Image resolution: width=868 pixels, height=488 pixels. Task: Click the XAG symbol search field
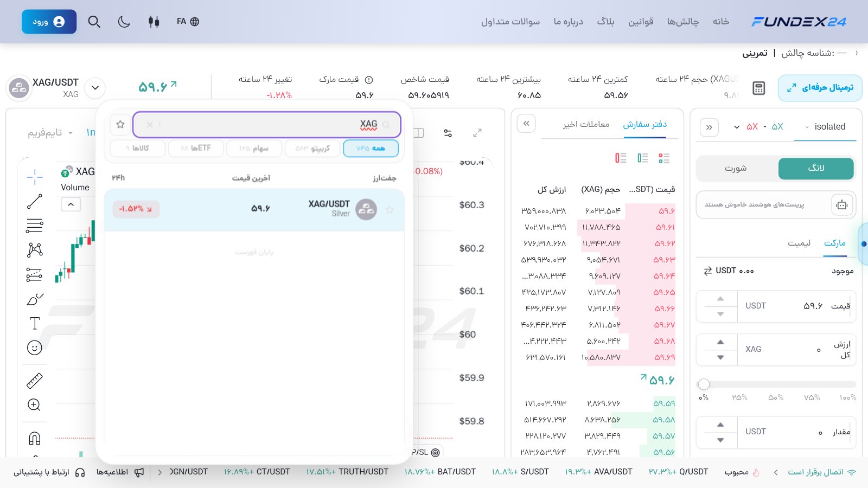coord(267,125)
